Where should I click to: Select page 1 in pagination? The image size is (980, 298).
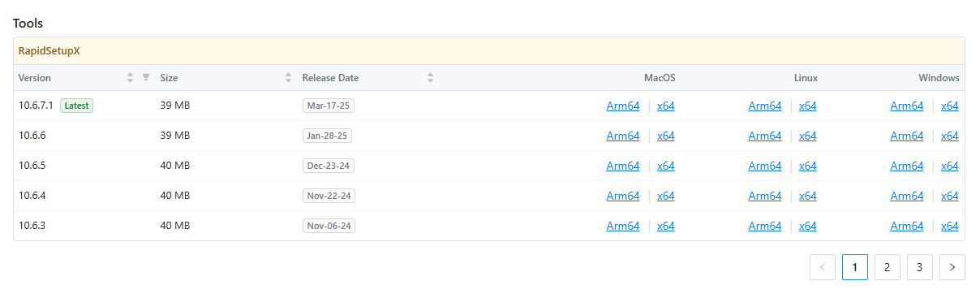click(854, 267)
